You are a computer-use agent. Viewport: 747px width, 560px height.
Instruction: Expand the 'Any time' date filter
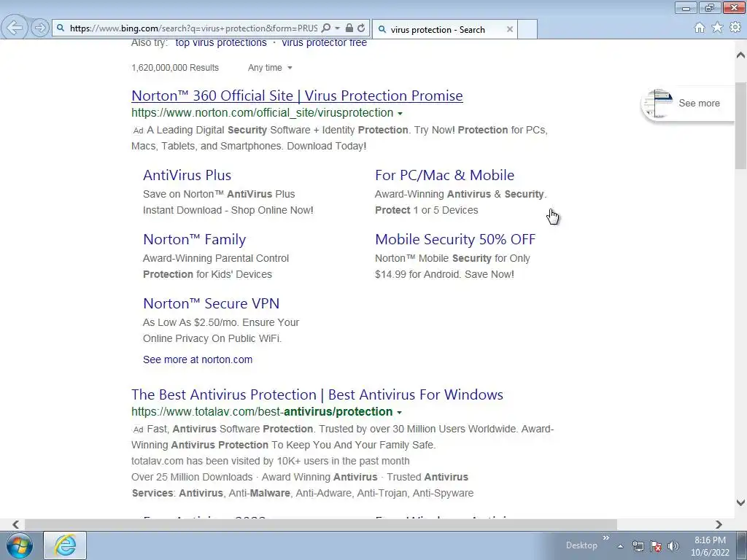pyautogui.click(x=270, y=68)
